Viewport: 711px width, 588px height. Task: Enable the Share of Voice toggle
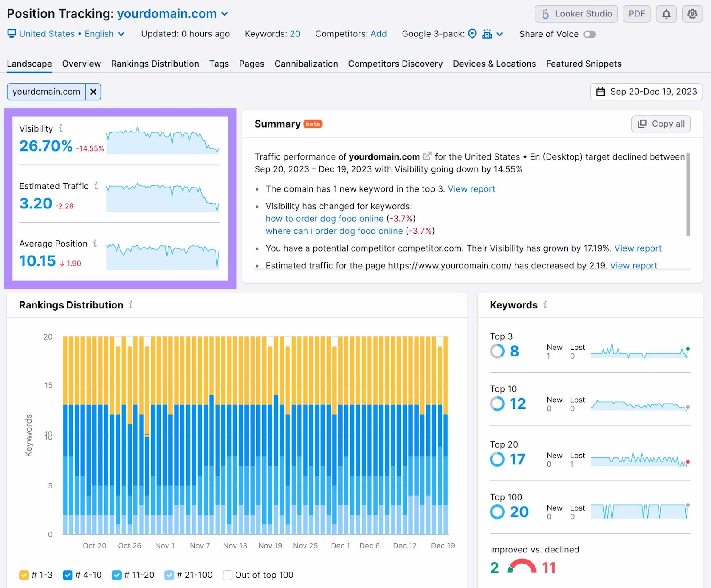pos(590,34)
